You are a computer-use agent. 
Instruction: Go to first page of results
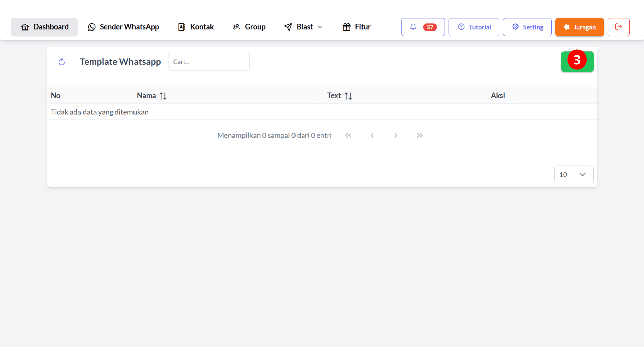pyautogui.click(x=348, y=135)
